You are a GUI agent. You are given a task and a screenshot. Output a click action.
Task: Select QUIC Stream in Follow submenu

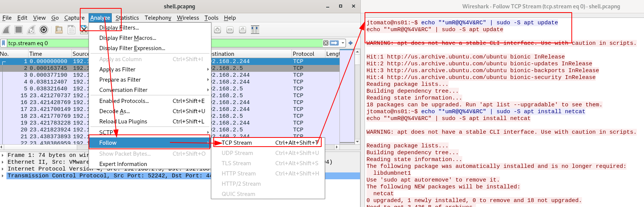click(268, 194)
